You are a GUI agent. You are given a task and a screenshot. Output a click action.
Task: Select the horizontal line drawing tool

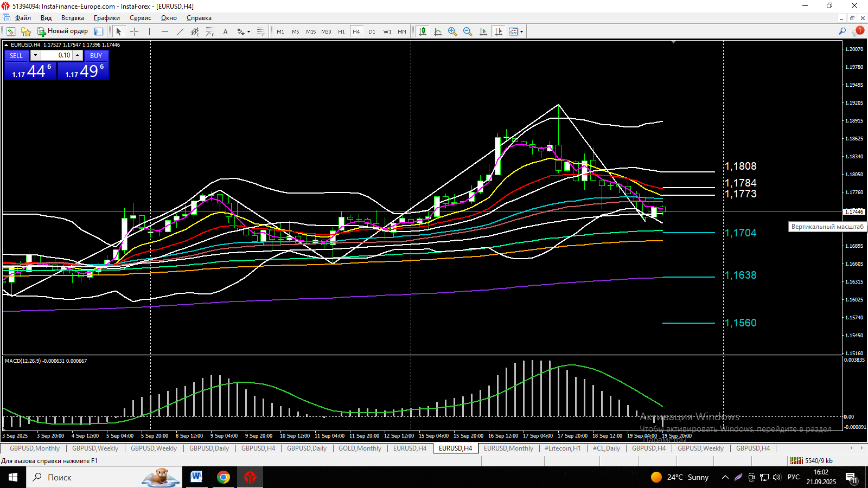(164, 31)
